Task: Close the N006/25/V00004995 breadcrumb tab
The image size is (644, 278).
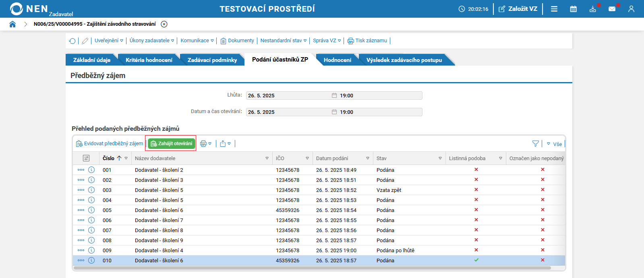Action: click(164, 24)
